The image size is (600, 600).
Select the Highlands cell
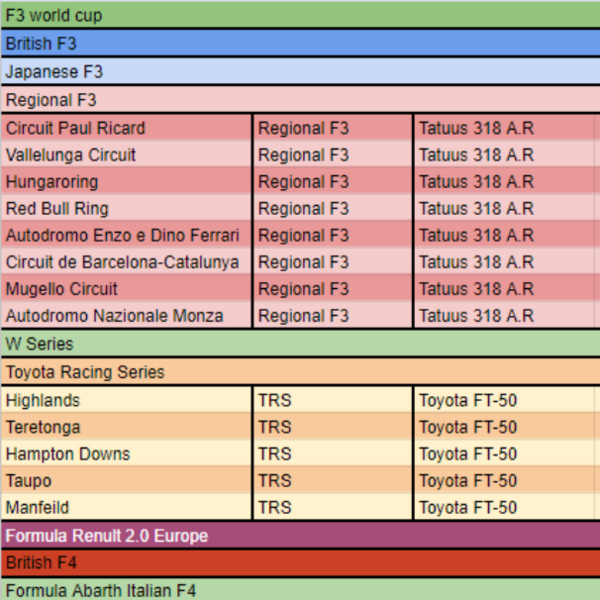[126, 400]
